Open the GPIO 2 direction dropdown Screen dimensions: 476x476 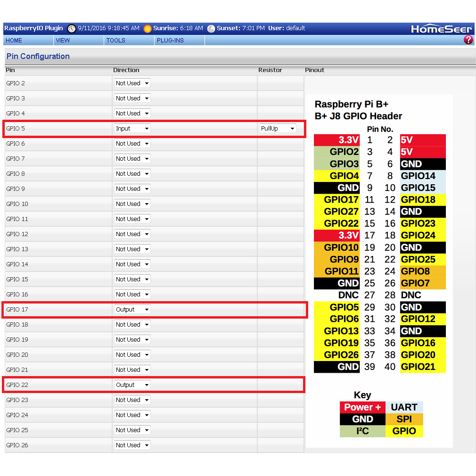pyautogui.click(x=132, y=83)
